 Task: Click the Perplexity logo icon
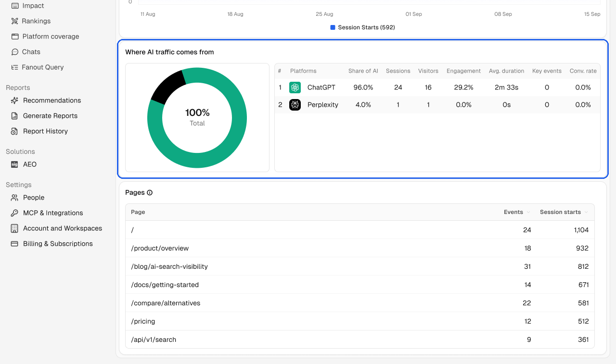tap(295, 105)
